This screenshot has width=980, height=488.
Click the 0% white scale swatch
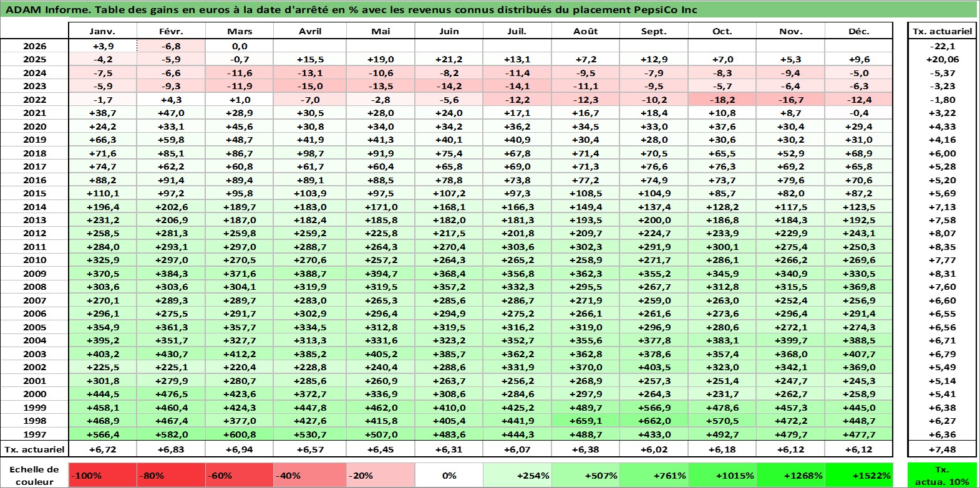tap(449, 475)
